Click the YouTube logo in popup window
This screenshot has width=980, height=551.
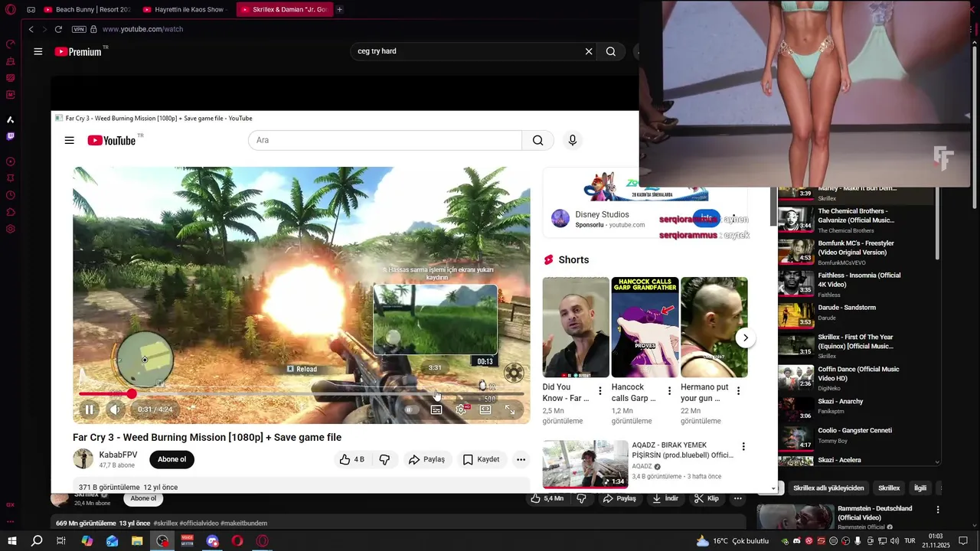(x=111, y=140)
